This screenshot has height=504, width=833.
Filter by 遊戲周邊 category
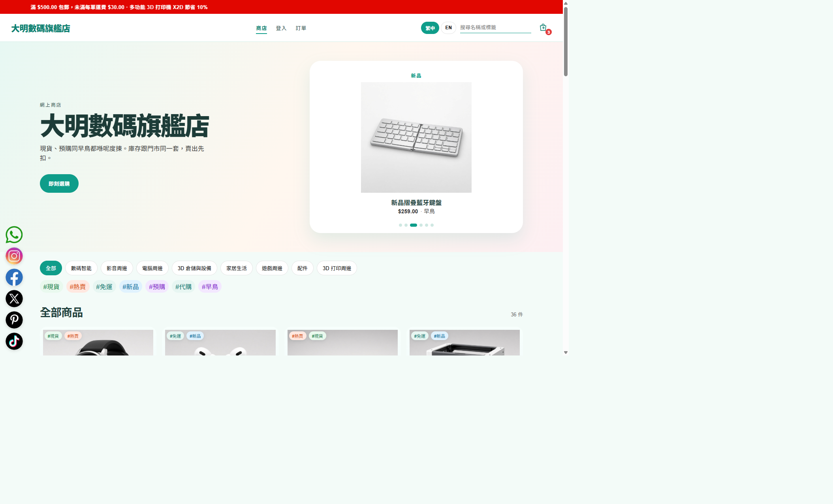pos(272,268)
